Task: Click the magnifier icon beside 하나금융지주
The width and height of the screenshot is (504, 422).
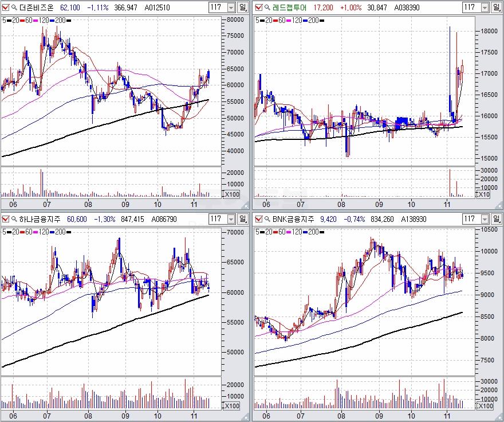Action: tap(14, 218)
